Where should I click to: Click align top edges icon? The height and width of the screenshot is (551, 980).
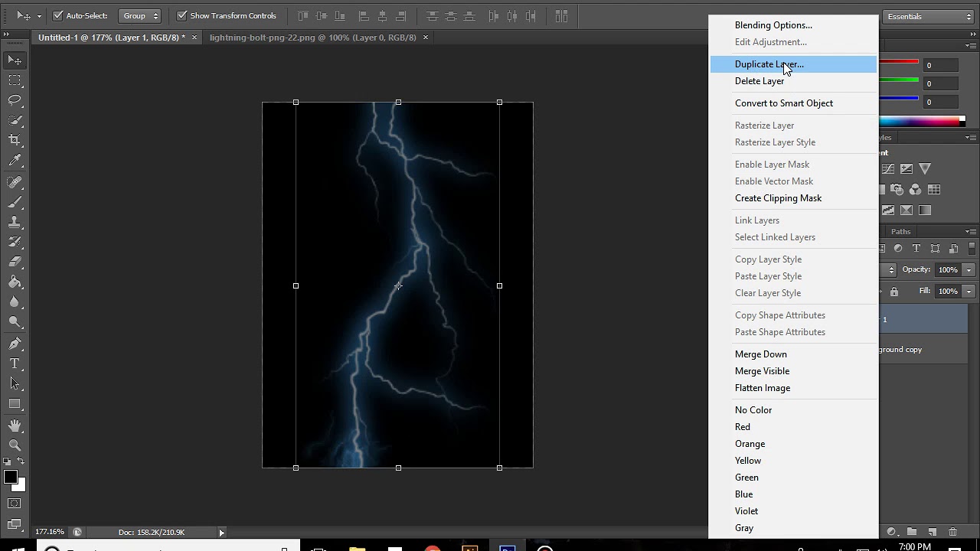coord(304,15)
